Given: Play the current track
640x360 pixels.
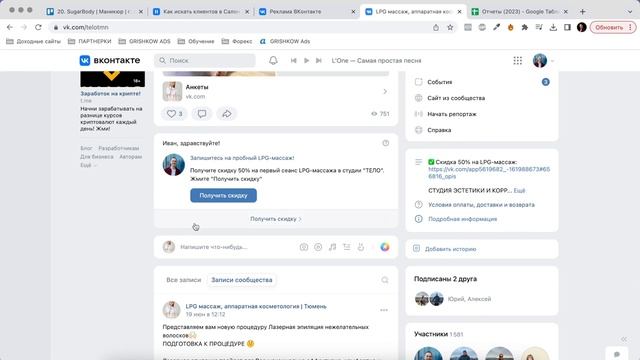Looking at the screenshot, I should [x=306, y=60].
